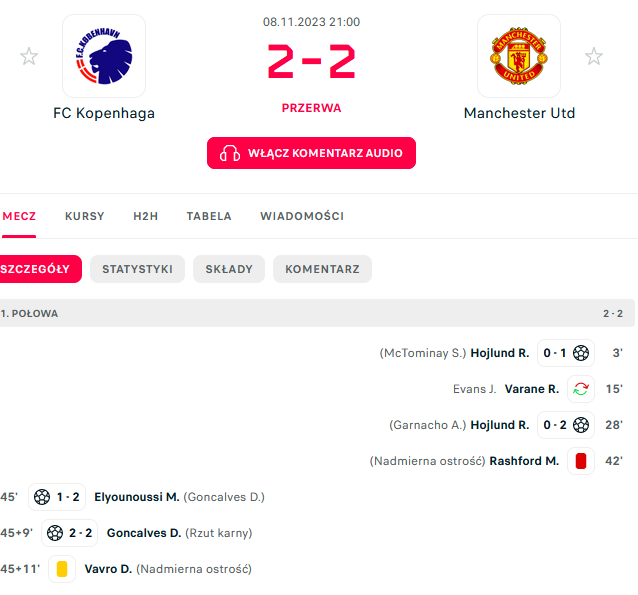The image size is (638, 595).
Task: Go to the Wiadomości tab
Action: [x=302, y=216]
